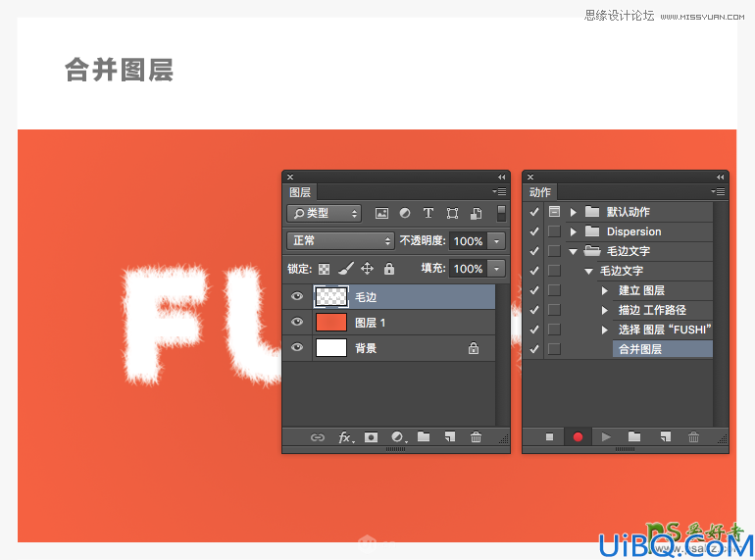The width and height of the screenshot is (755, 560).
Task: Lock image pixels brush icon
Action: (x=346, y=268)
